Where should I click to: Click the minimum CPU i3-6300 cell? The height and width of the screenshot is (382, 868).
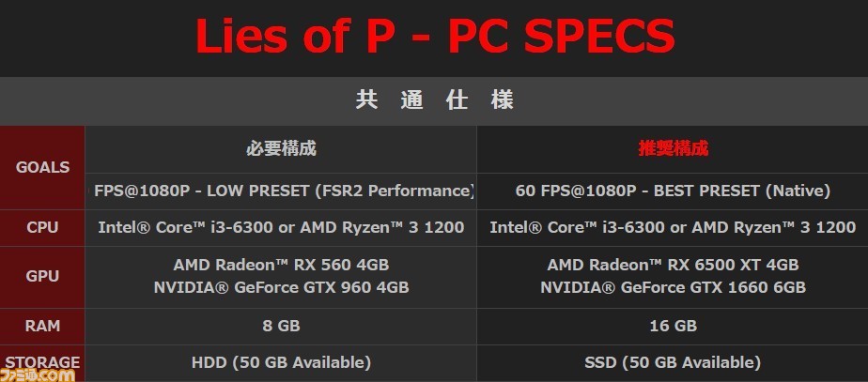[x=281, y=228]
